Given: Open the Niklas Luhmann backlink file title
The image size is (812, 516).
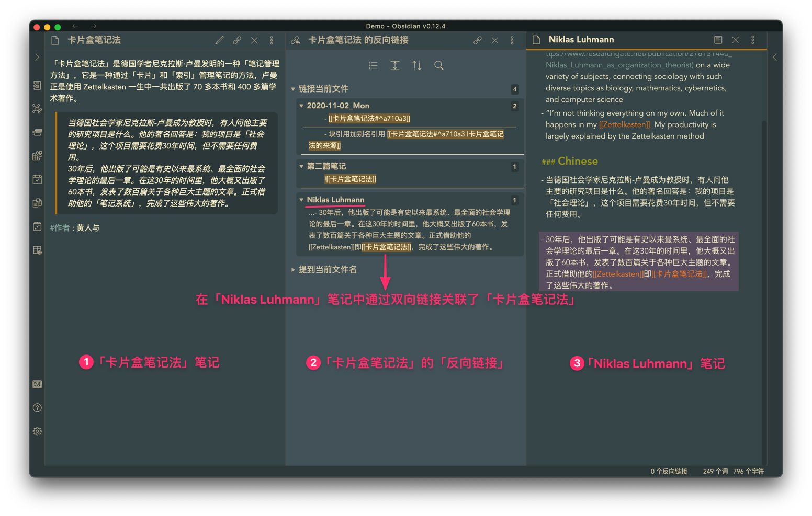Looking at the screenshot, I should tap(335, 200).
